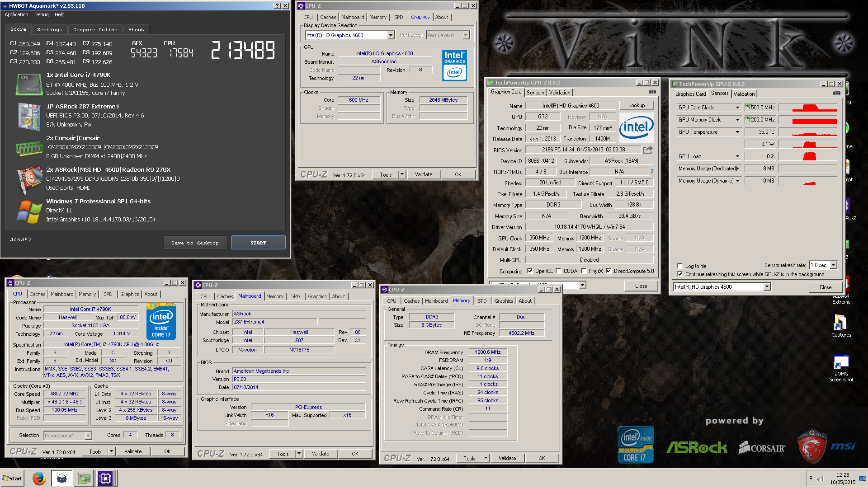Click the motherboard icon next to ASRock Z87 Extreme4
868x488 pixels.
29,116
